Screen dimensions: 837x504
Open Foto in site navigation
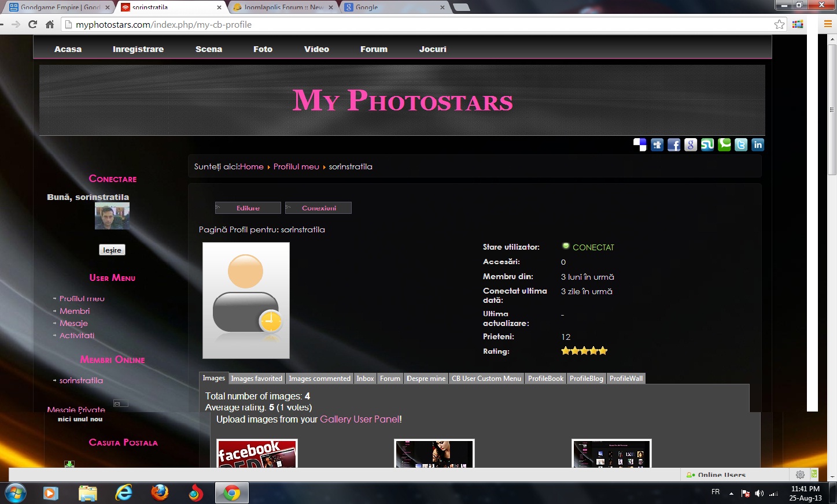(263, 49)
